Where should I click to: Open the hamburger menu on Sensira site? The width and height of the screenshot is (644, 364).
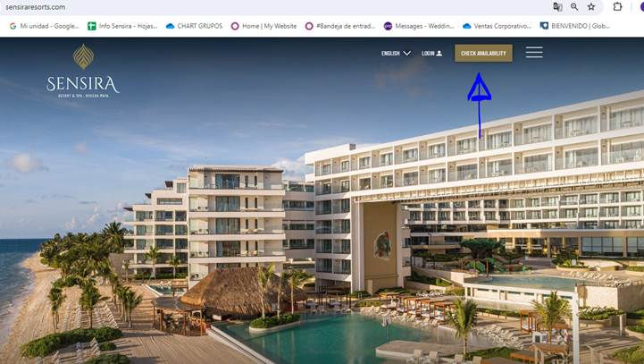[534, 52]
